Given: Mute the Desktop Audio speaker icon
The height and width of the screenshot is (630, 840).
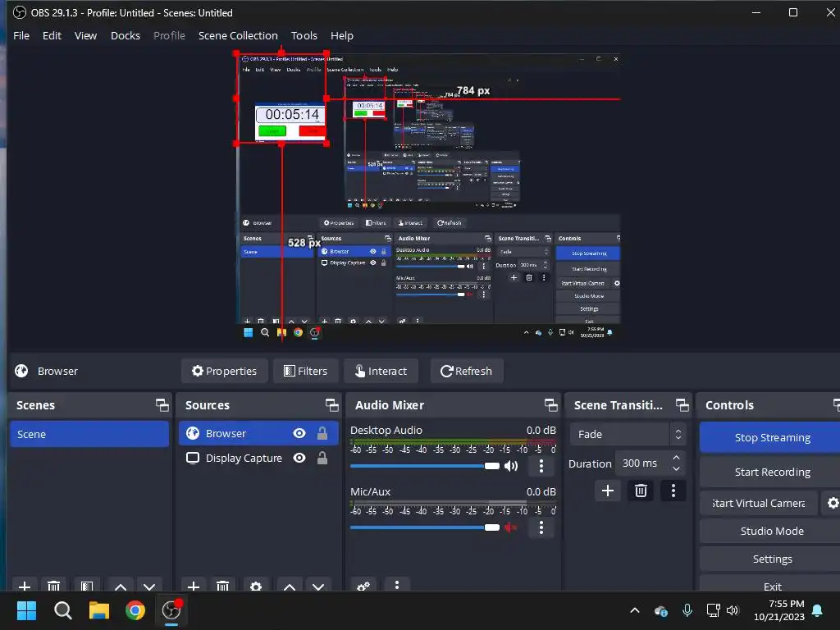Looking at the screenshot, I should pyautogui.click(x=511, y=466).
